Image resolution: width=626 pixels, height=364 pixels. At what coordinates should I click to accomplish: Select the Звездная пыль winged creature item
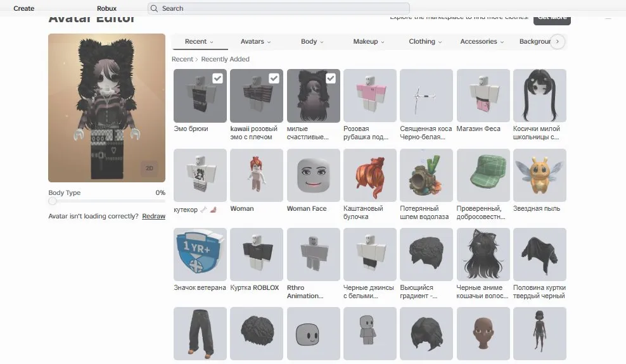tap(540, 175)
